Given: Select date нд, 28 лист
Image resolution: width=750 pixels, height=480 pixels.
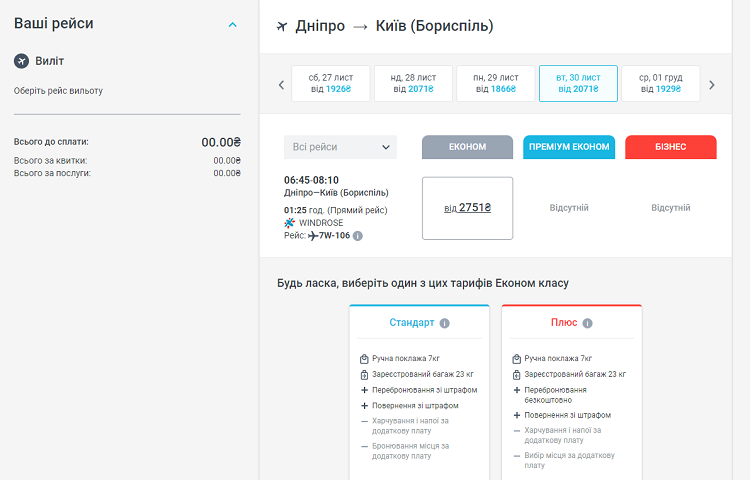Looking at the screenshot, I should (x=414, y=83).
